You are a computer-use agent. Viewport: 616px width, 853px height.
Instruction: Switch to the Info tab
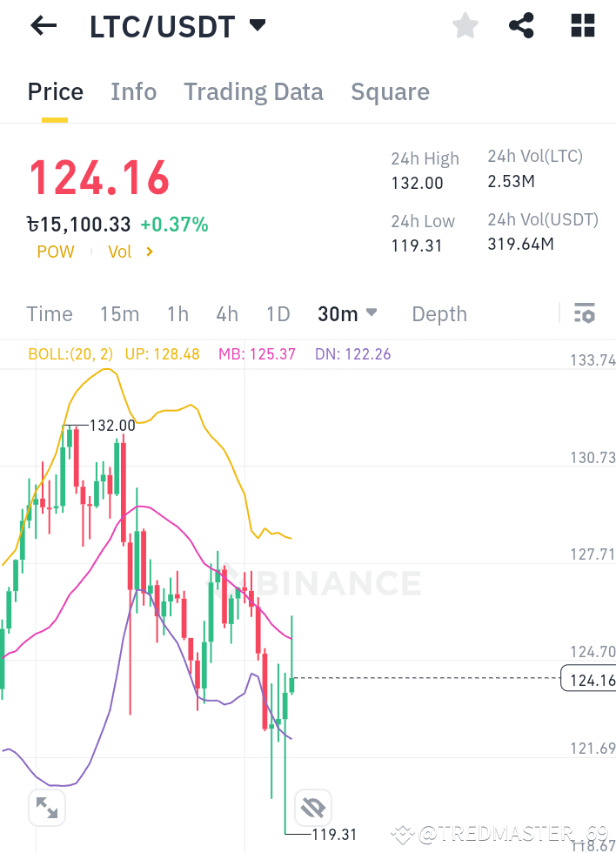click(133, 91)
